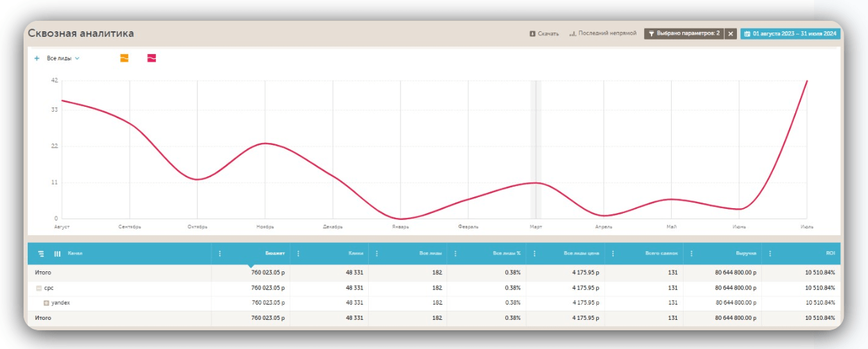Click the tree grouping icon in table header

click(x=41, y=254)
